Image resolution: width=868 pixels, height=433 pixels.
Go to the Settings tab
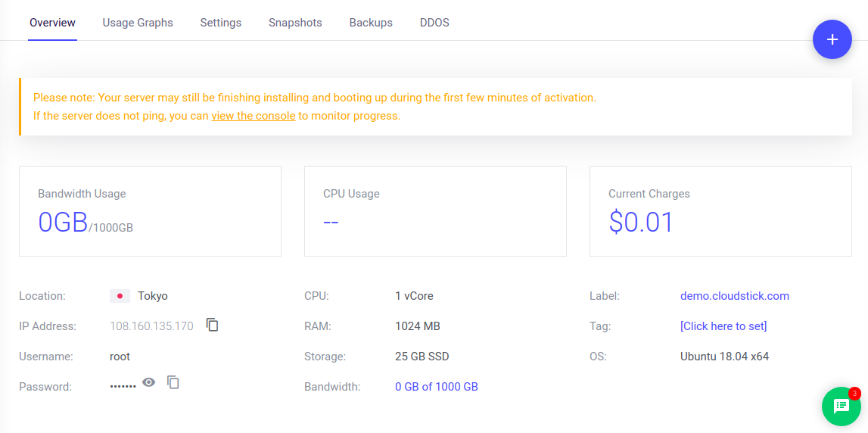(x=220, y=23)
